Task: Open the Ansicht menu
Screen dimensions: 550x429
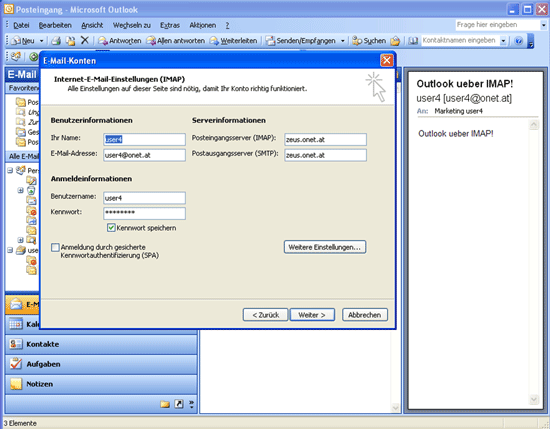Action: coord(92,25)
